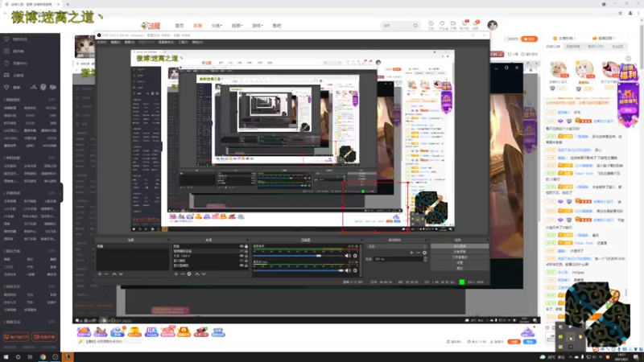
Task: Adjust transition duration stepper arrows
Action: 425,259
